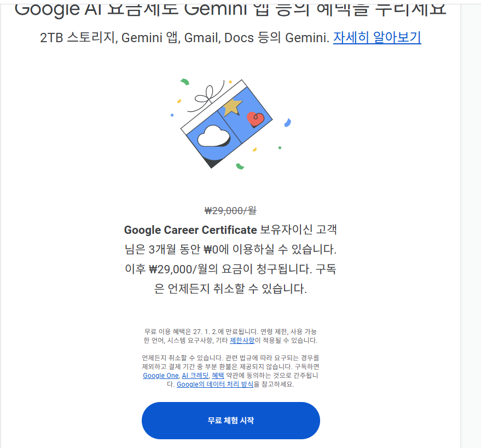Screen dimensions: 481x448
Task: Open the 제한사항 link
Action: (x=242, y=340)
